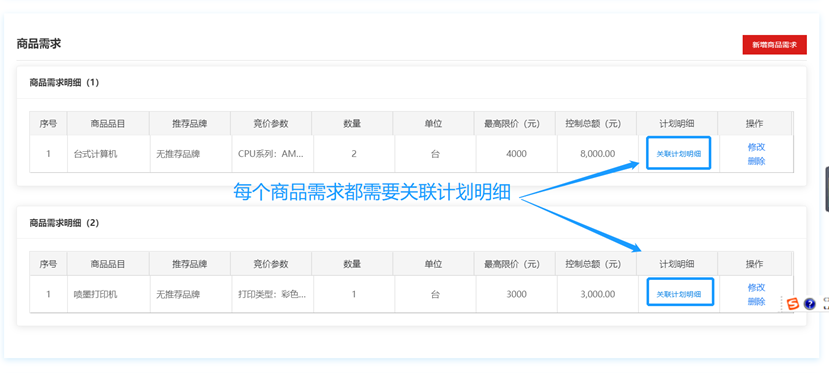Click 商品品目 header in first table
Screen dimensions: 829x373
(x=108, y=124)
